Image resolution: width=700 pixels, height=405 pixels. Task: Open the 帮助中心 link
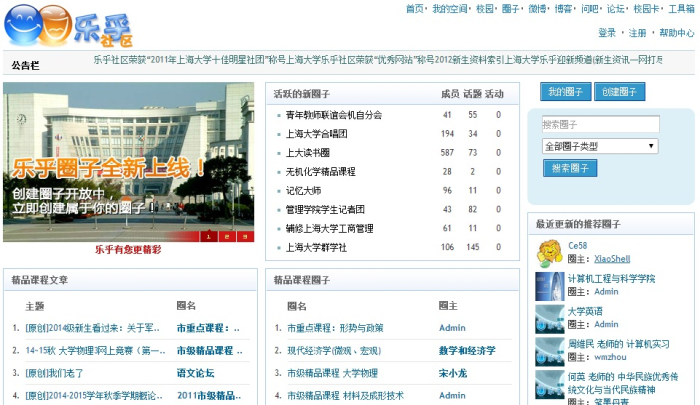coord(677,33)
